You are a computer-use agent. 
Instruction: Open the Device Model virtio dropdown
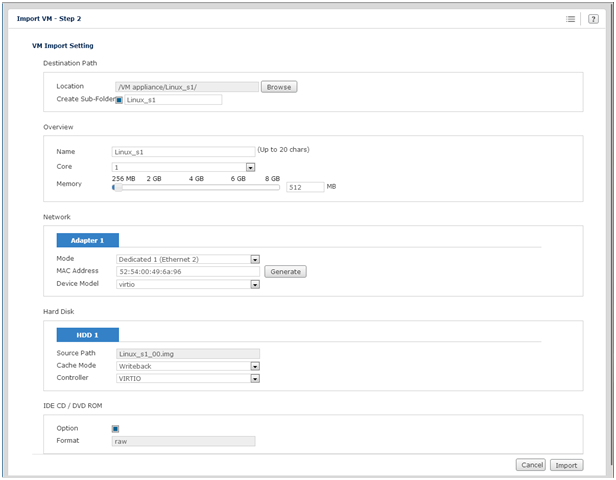[255, 284]
